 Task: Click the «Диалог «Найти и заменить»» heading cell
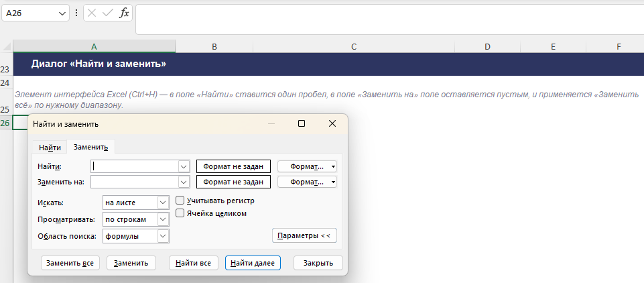point(99,64)
